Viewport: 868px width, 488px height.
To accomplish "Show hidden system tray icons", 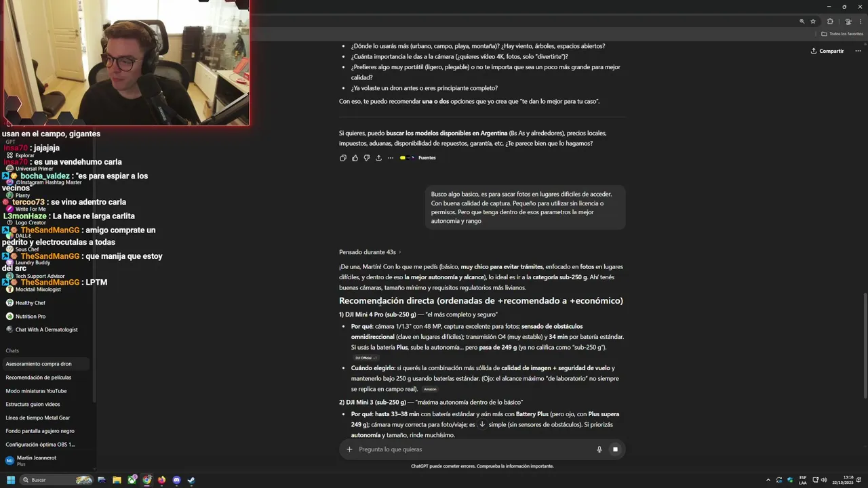I will point(768,480).
